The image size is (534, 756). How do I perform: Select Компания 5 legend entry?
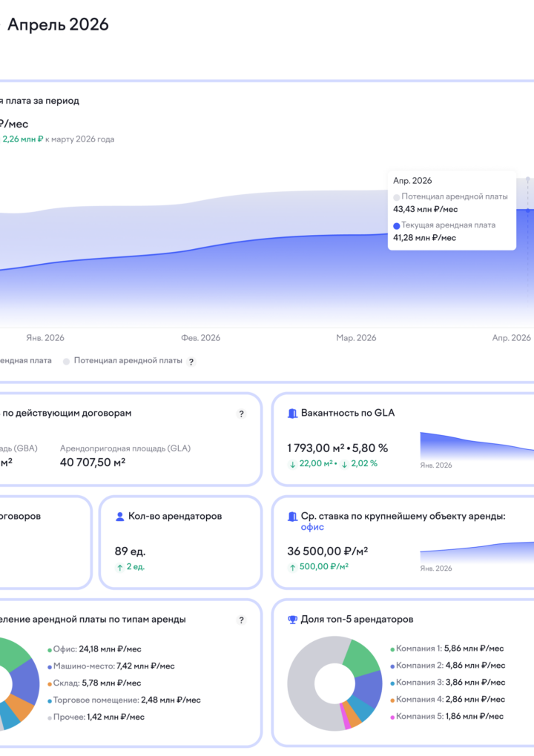point(447,717)
